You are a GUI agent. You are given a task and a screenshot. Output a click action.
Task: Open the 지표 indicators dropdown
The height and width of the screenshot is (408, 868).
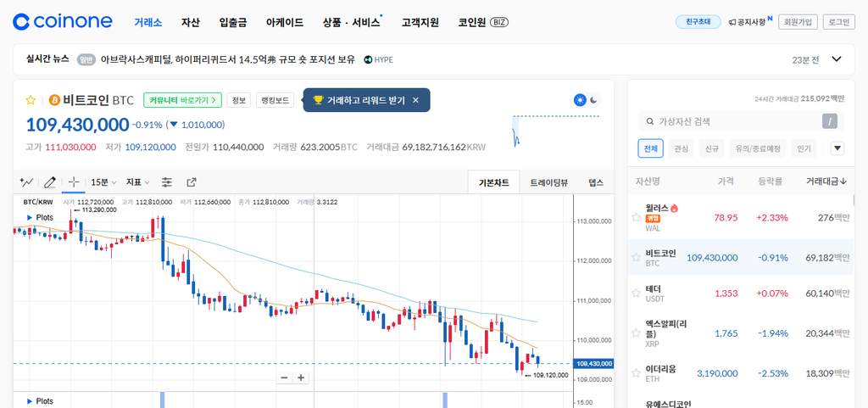coord(138,182)
